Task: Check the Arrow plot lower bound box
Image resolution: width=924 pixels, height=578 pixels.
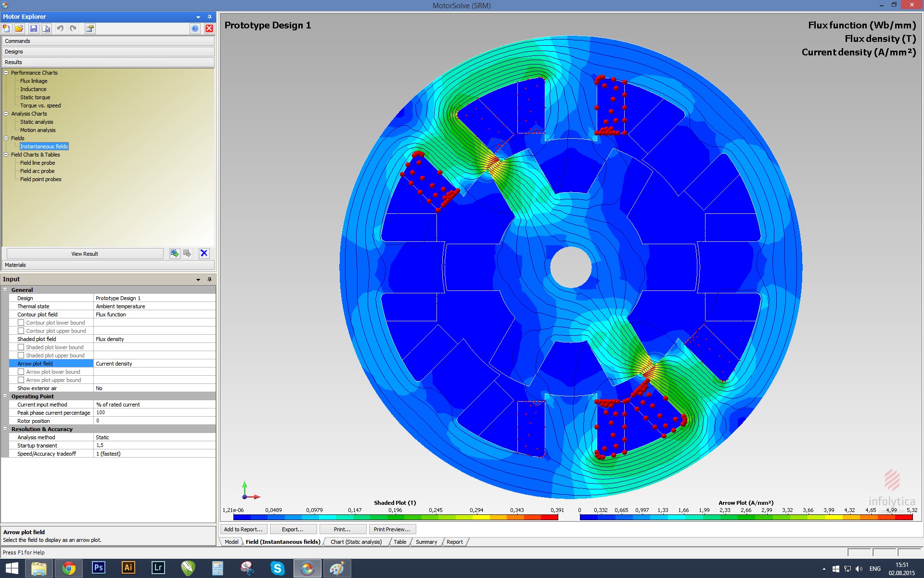Action: click(21, 372)
